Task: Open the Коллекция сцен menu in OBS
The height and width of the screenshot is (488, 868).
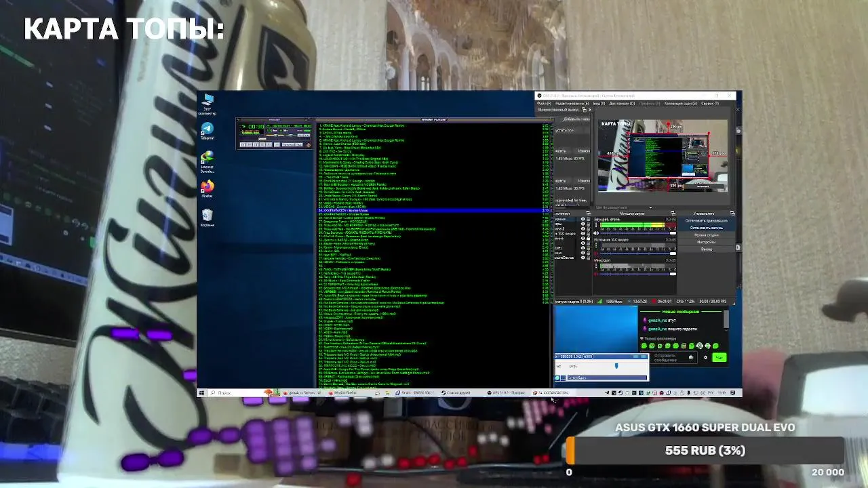Action: [x=680, y=104]
